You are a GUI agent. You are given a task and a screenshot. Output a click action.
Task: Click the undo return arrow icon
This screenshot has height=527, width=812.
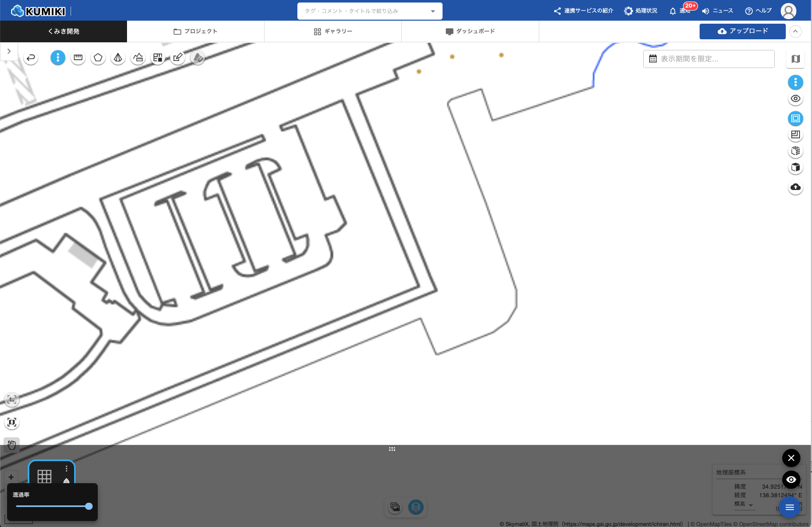[31, 58]
